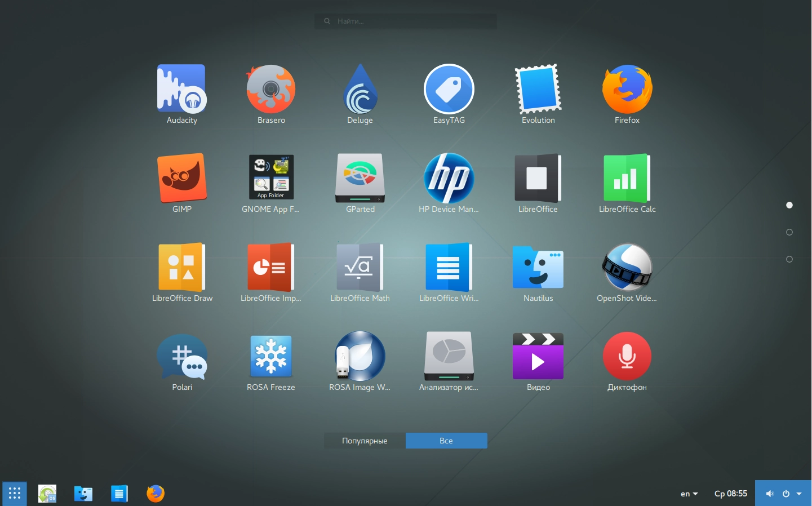Launch EasyTAG tag editor
Viewport: 812px width, 506px height.
pyautogui.click(x=449, y=89)
